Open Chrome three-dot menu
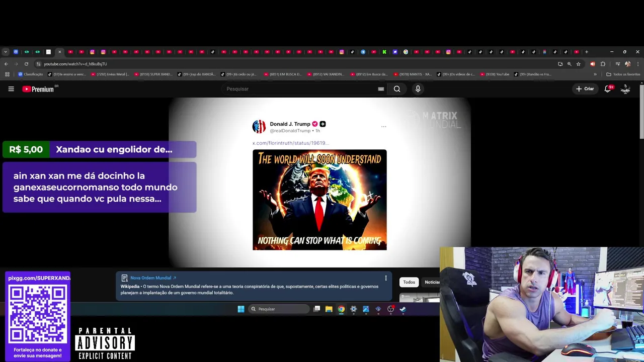The image size is (644, 362). 638,64
